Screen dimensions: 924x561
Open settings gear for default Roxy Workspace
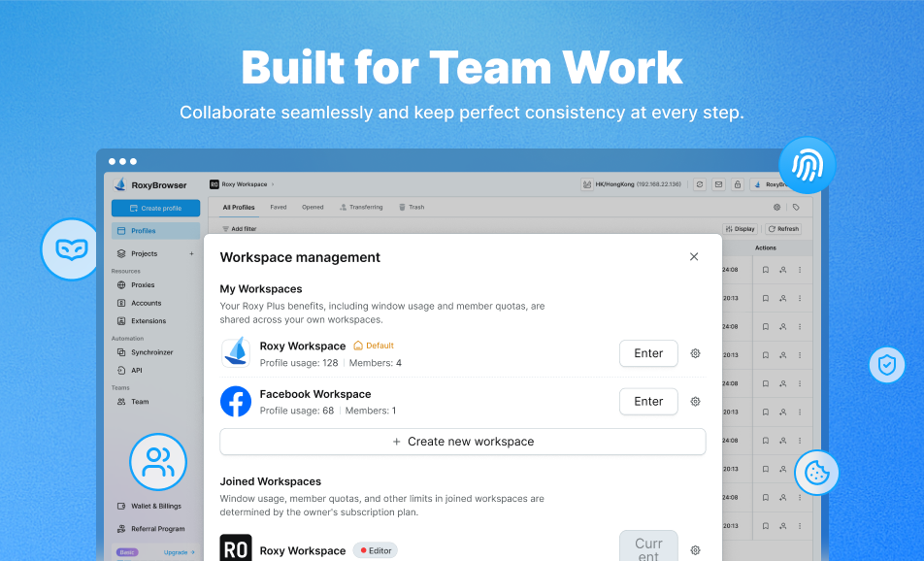pos(695,353)
